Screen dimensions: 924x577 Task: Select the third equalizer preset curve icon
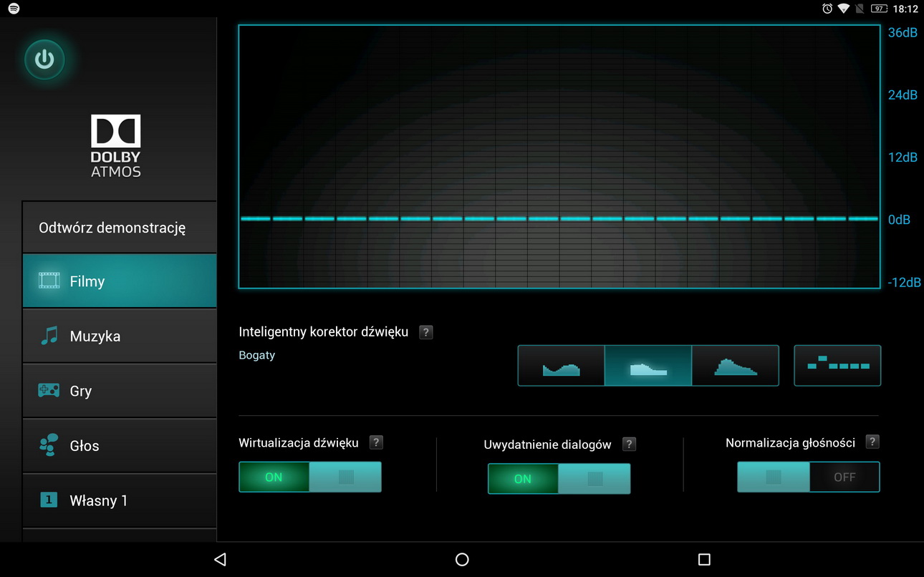click(735, 366)
